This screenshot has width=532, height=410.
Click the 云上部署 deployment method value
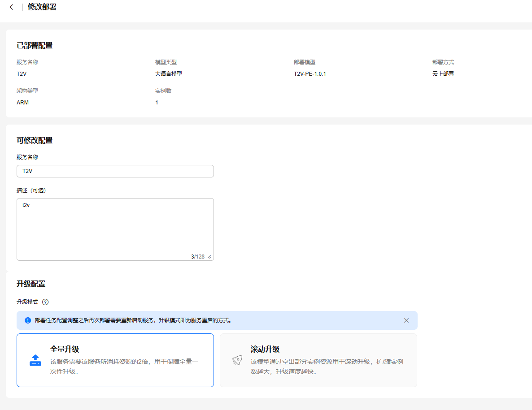click(x=443, y=74)
